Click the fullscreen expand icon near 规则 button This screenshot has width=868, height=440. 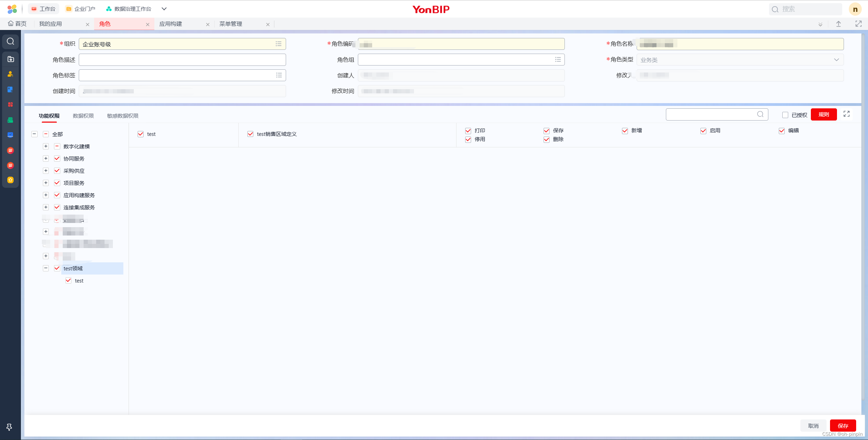[846, 114]
